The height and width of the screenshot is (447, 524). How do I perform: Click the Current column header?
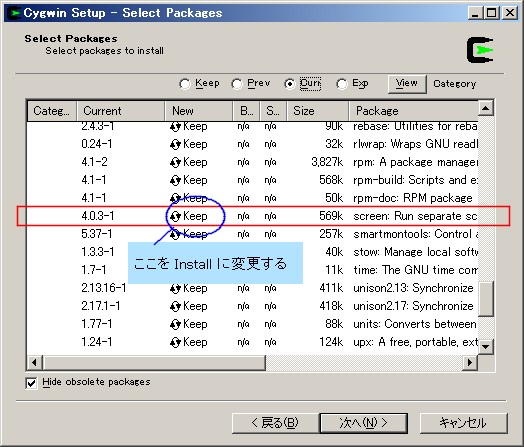pyautogui.click(x=121, y=111)
